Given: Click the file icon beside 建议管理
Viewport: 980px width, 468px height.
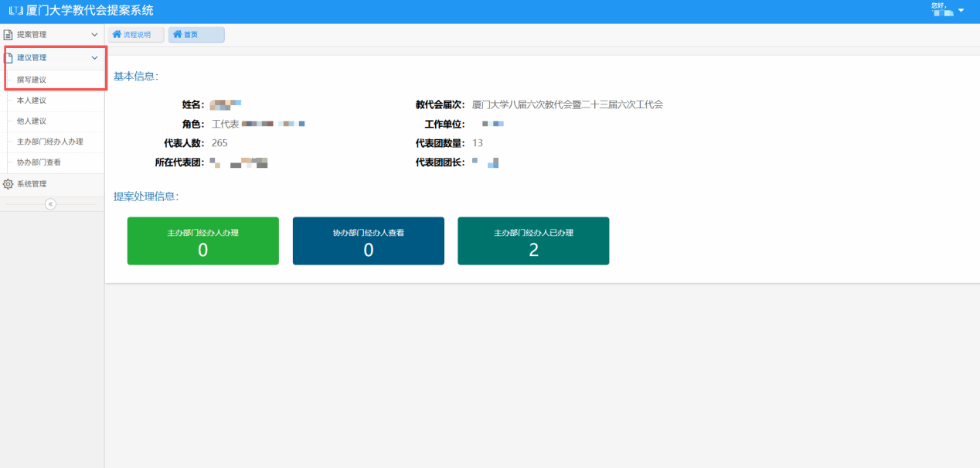Looking at the screenshot, I should 9,58.
